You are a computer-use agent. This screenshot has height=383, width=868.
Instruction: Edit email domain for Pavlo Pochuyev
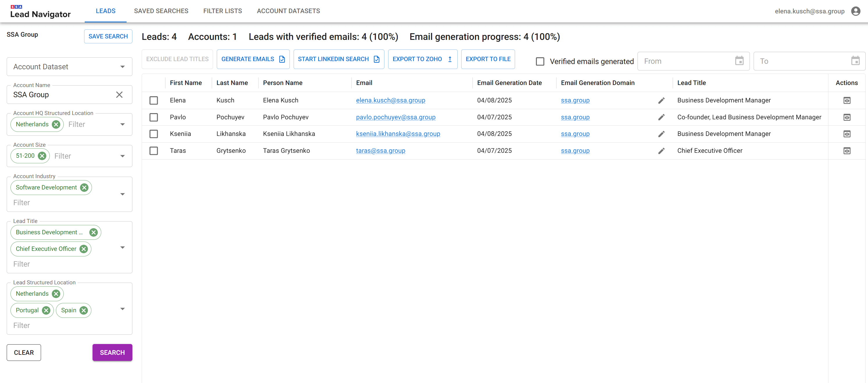tap(661, 117)
